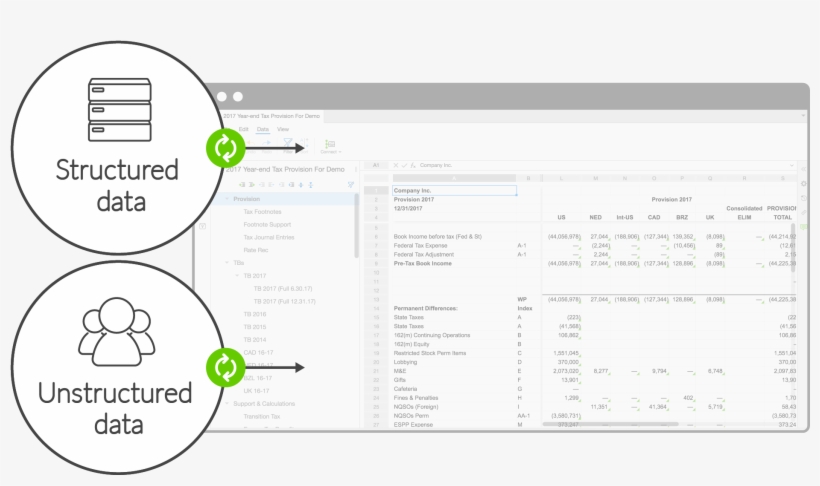Open the Data menu tab
The height and width of the screenshot is (486, 820).
[263, 129]
